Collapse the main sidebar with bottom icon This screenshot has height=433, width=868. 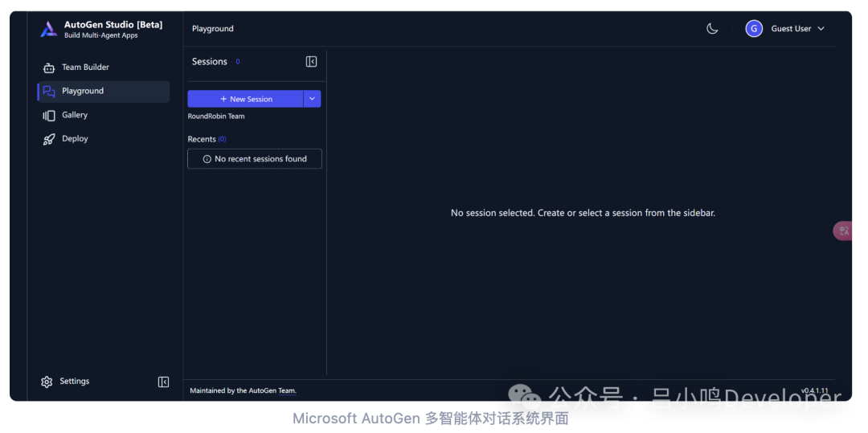[163, 382]
